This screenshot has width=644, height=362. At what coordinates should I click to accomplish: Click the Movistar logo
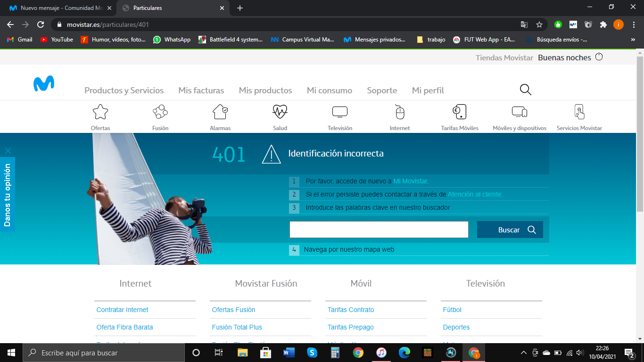coord(44,84)
